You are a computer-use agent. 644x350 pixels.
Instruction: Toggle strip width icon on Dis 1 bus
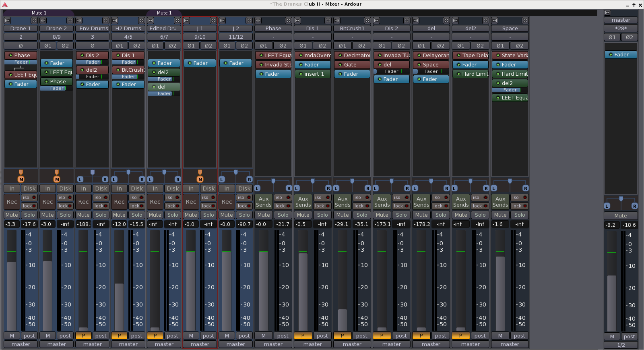297,21
